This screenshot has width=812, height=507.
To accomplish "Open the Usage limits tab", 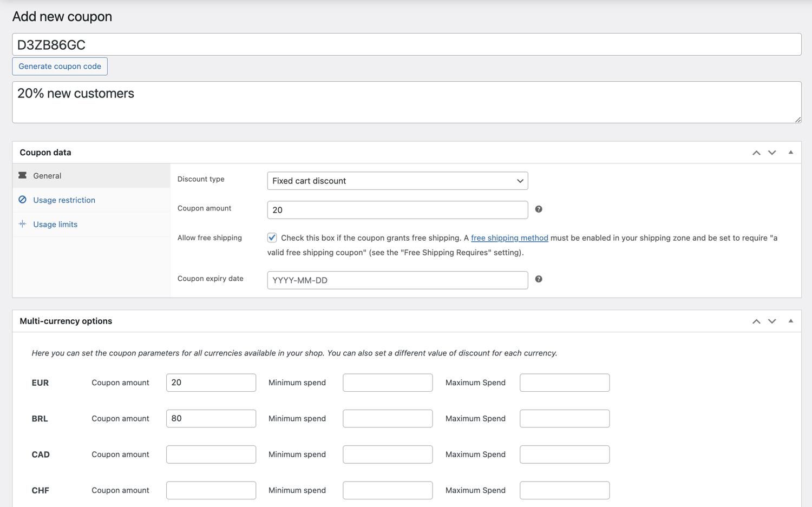I will [x=55, y=225].
